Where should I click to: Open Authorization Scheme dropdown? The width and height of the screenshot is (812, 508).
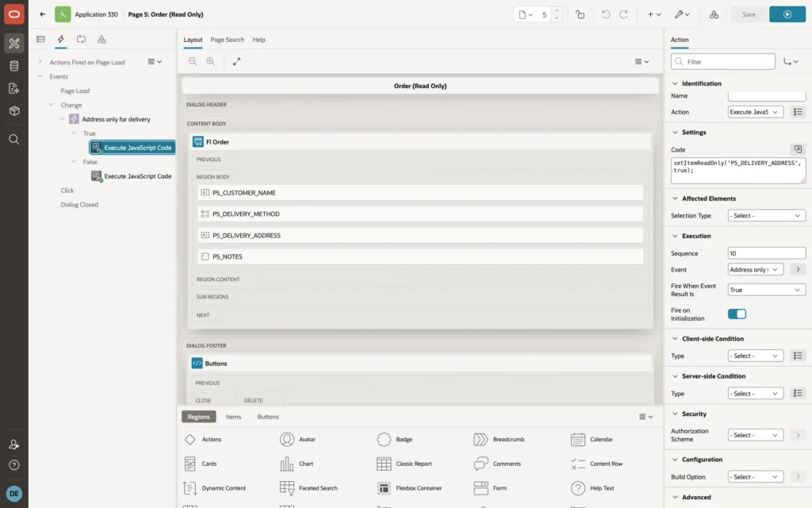755,436
